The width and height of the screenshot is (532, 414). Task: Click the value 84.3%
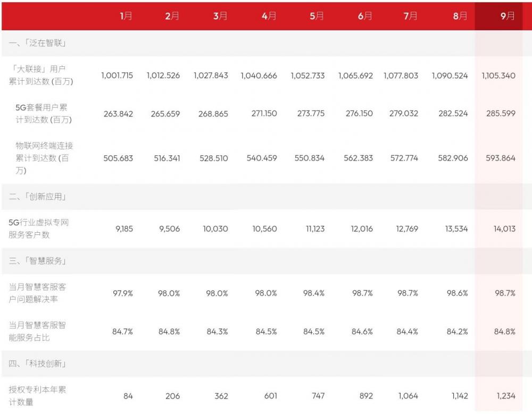(x=218, y=332)
